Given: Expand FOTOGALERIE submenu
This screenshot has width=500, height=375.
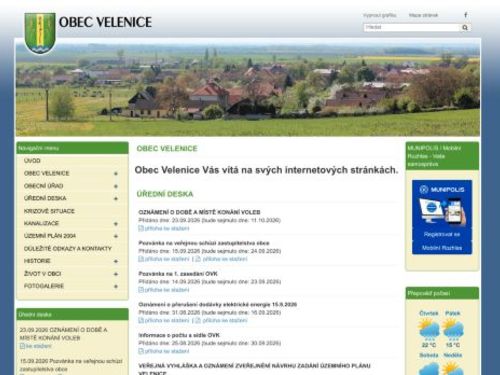Looking at the screenshot, I should tap(116, 286).
